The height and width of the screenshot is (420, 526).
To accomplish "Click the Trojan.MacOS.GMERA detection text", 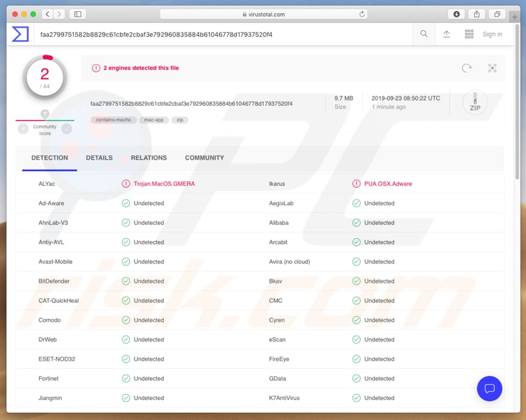I will pos(164,184).
